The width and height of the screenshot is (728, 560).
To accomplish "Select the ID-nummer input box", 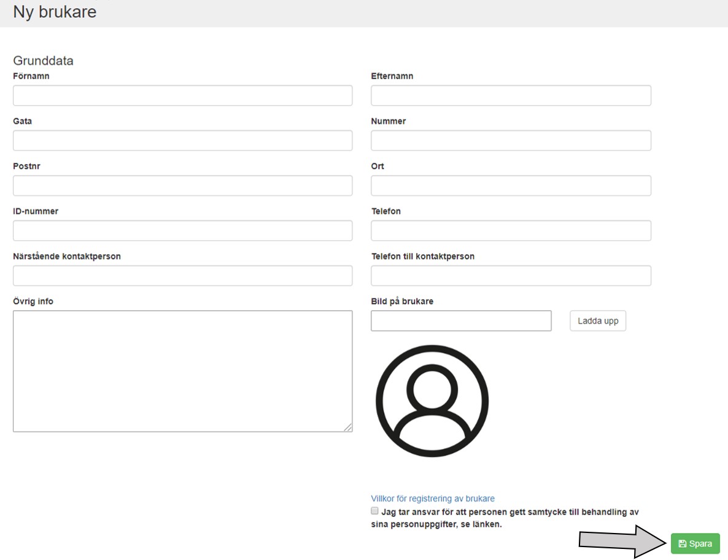I will (x=182, y=231).
